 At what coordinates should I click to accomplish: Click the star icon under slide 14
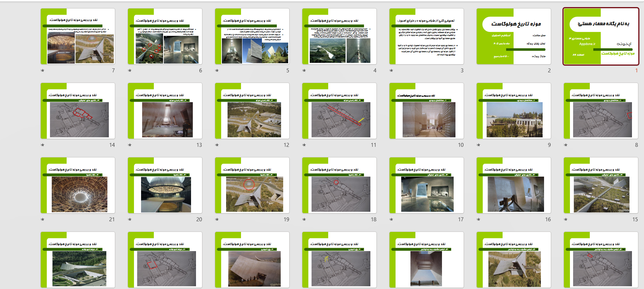click(x=43, y=145)
